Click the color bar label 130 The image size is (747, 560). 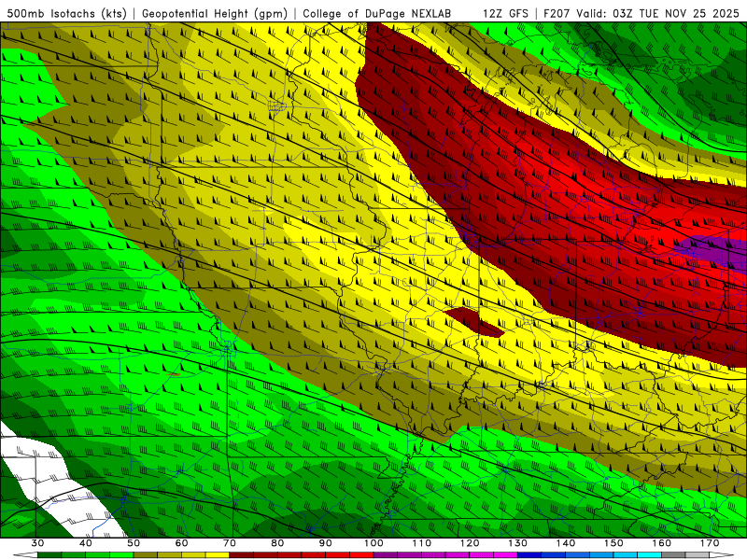(x=517, y=543)
